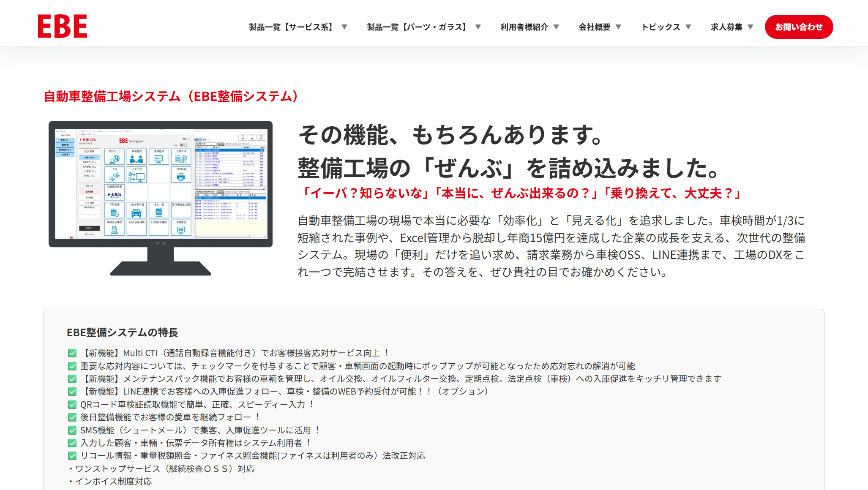Expand the arrow beside 製品一覧【パーツ・ガラス】

coord(478,27)
